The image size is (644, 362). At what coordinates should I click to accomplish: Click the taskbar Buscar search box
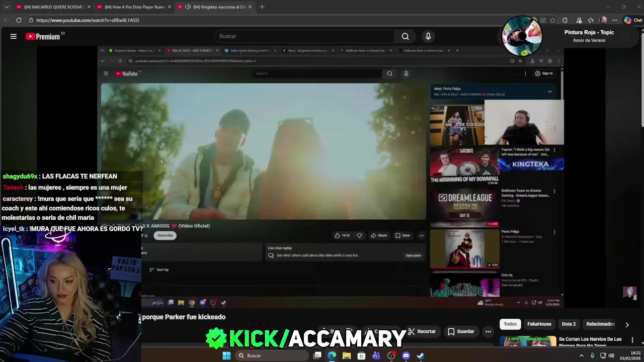point(272,355)
